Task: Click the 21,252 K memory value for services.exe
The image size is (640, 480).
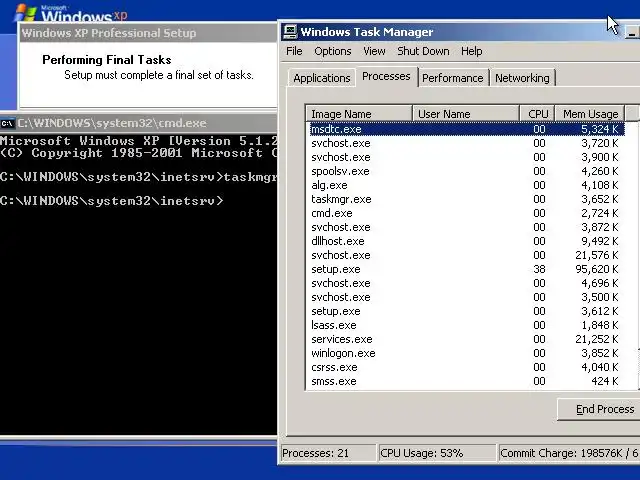Action: [x=597, y=339]
